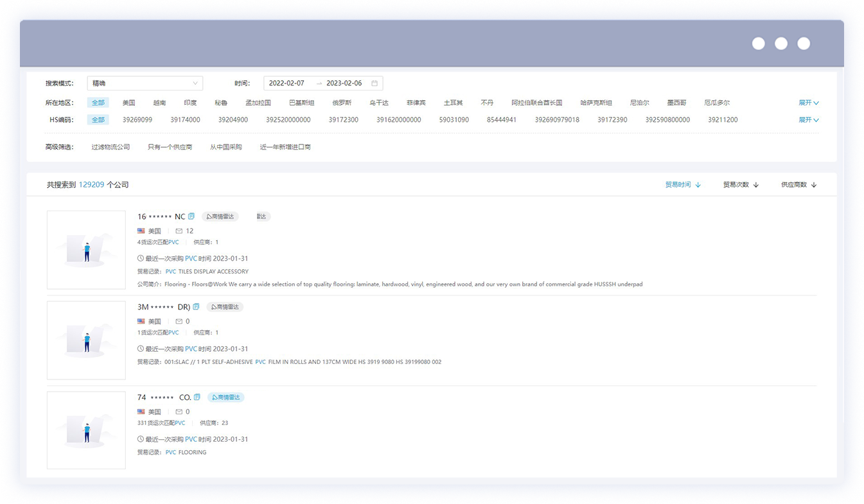Copy icon beside 3M ****** DR) name
Image resolution: width=864 pixels, height=504 pixels.
196,307
